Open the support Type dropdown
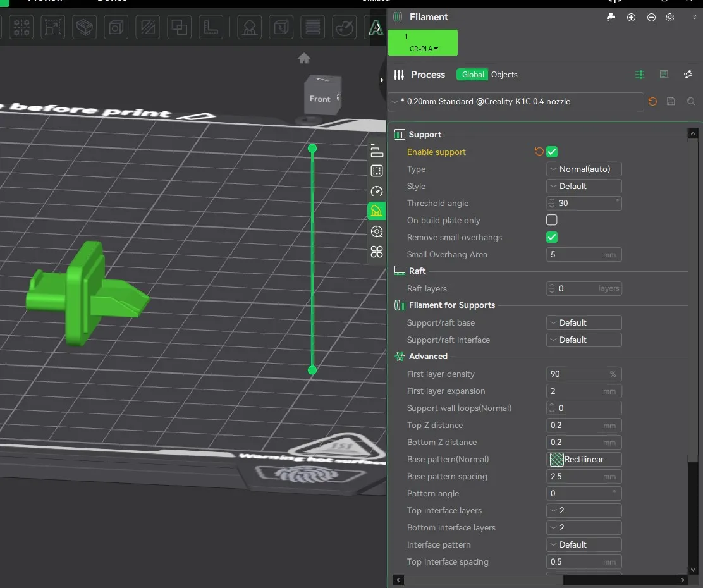Image resolution: width=703 pixels, height=588 pixels. (584, 169)
